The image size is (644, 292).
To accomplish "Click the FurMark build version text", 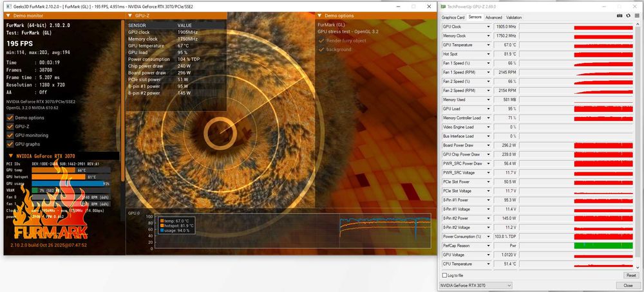I will click(48, 245).
